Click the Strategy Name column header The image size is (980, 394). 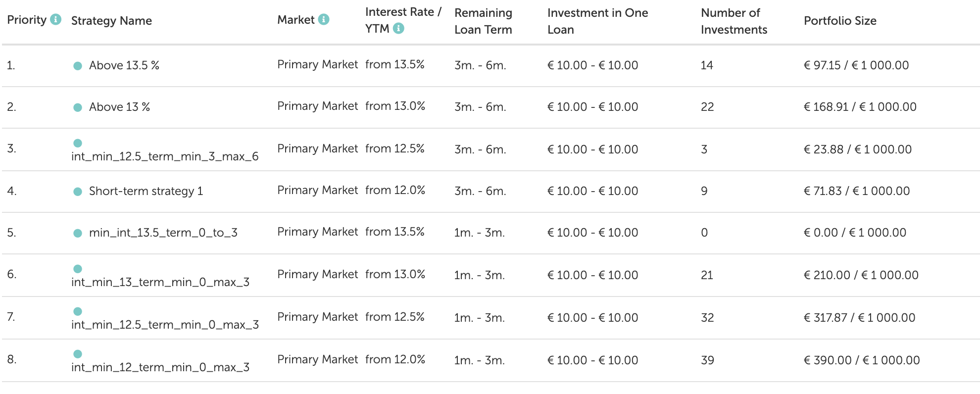point(111,21)
